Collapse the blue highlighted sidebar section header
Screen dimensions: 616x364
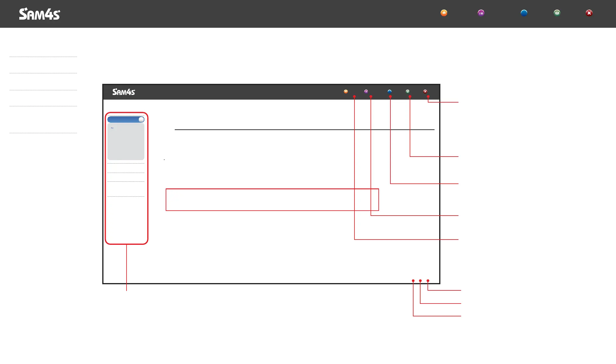[126, 119]
